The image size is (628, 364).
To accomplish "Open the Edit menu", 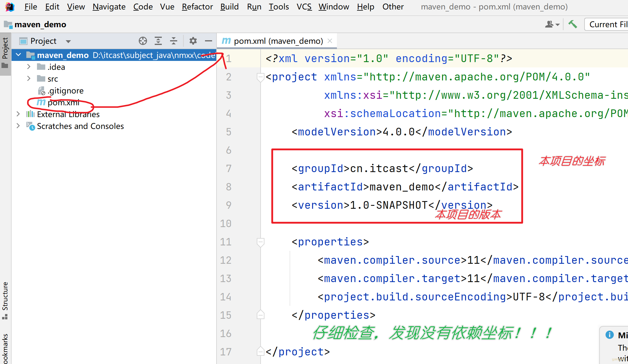I will click(x=52, y=7).
